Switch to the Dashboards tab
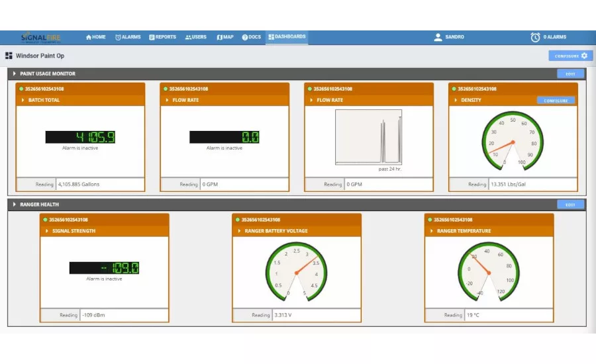 287,37
